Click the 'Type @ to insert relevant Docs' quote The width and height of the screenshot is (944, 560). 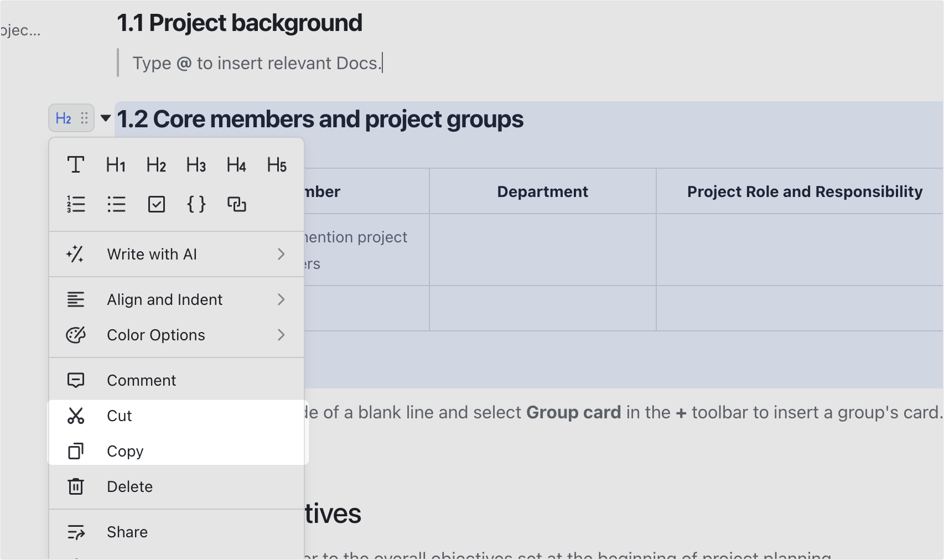point(257,63)
